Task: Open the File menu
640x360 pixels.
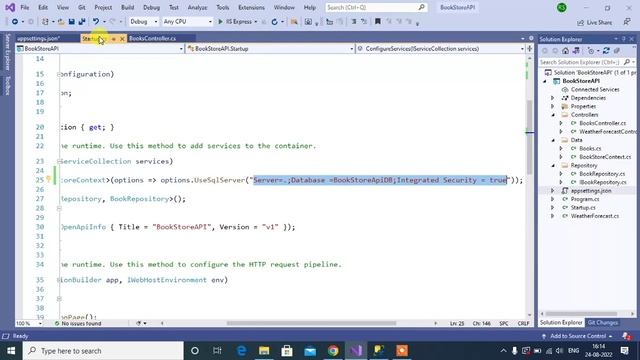Action: (25, 7)
